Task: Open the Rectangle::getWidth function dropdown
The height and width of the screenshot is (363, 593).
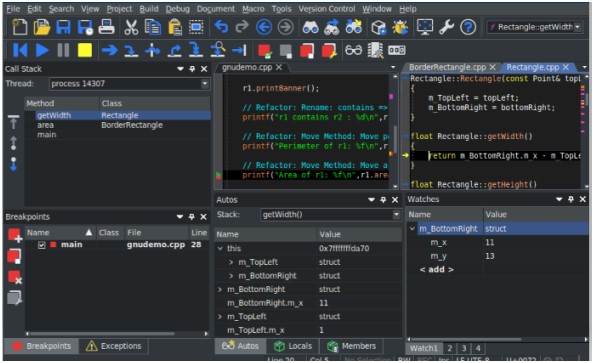Action: pos(577,27)
